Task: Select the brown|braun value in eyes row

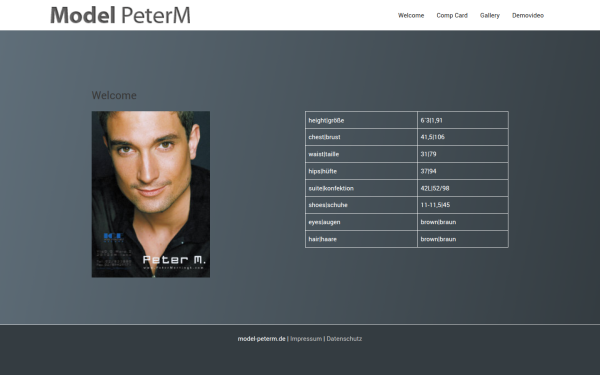Action: click(x=463, y=222)
